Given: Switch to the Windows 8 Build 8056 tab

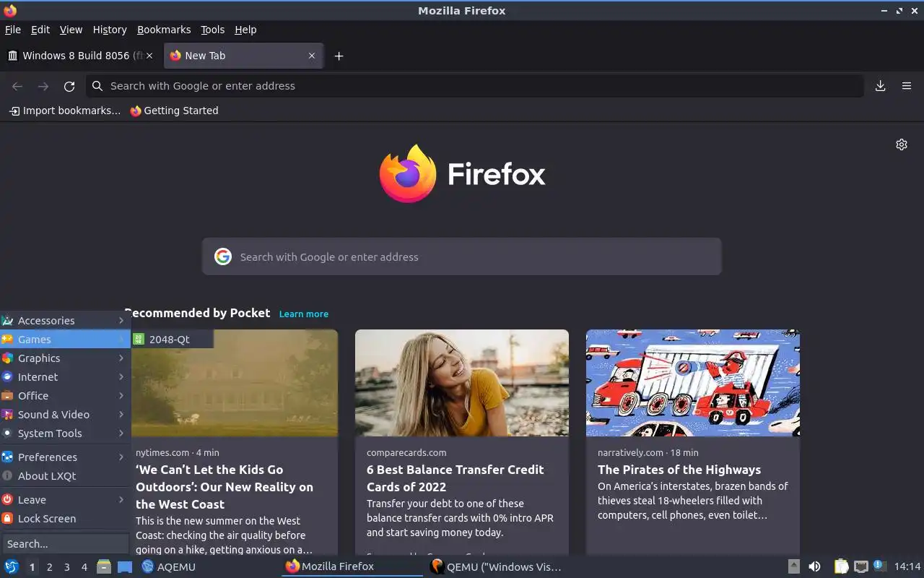Looking at the screenshot, I should pos(79,56).
